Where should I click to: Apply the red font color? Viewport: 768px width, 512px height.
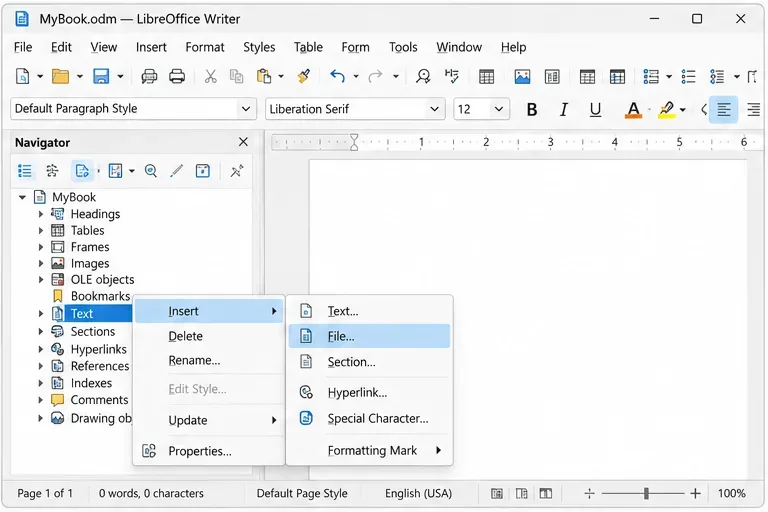pyautogui.click(x=633, y=109)
